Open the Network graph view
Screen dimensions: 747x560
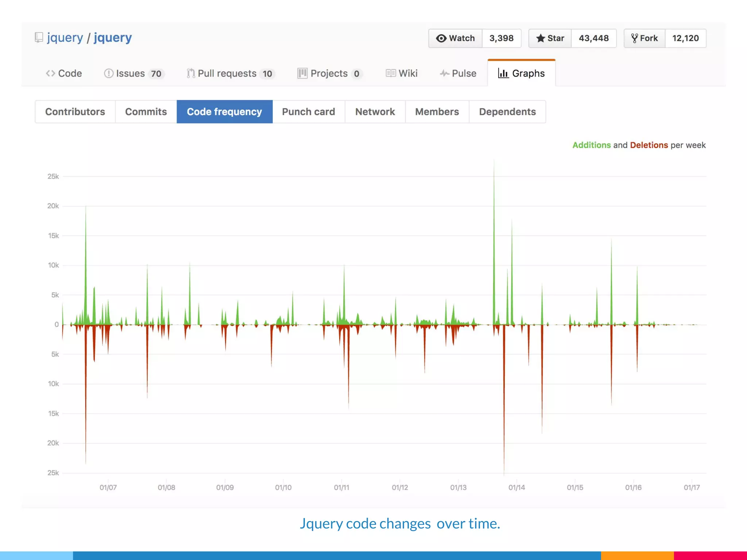pos(375,112)
